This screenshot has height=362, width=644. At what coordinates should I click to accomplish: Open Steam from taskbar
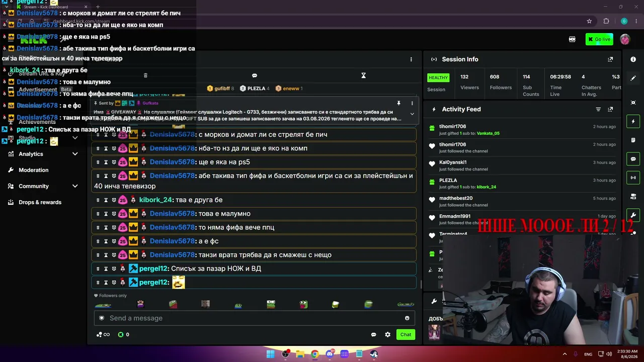pyautogui.click(x=374, y=354)
